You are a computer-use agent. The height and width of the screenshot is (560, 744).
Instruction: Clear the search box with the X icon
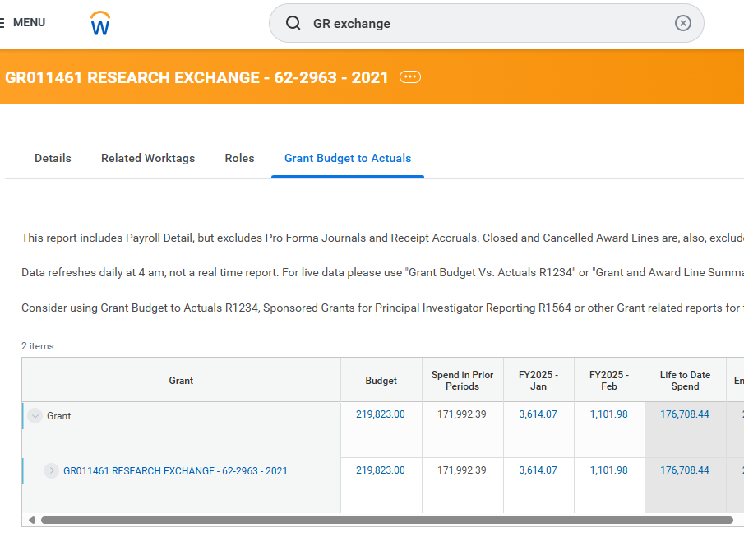[682, 23]
